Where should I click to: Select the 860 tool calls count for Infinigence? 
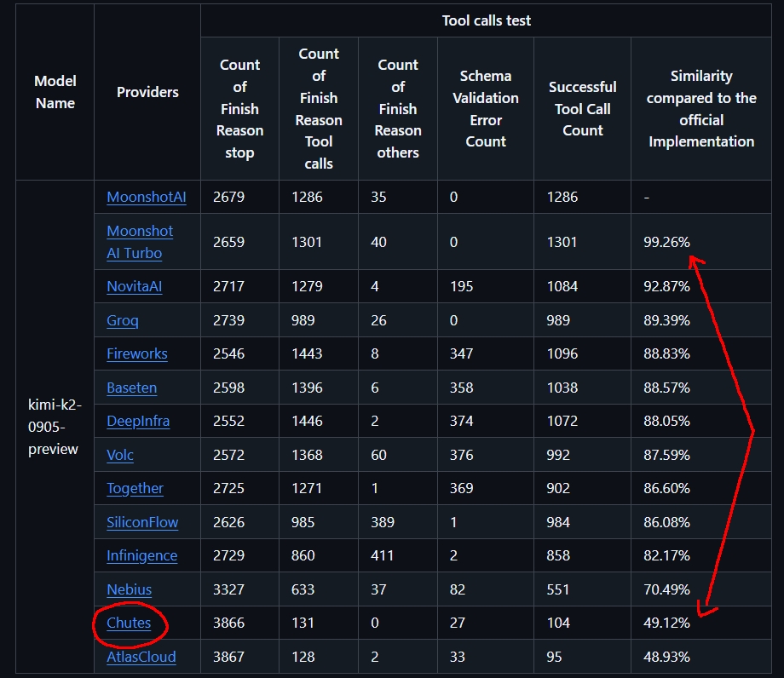pos(303,555)
